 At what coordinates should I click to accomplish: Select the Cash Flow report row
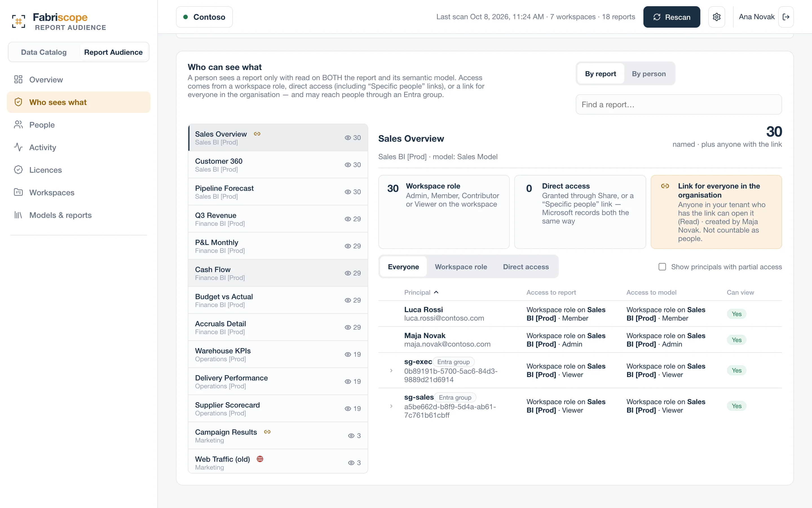[278, 273]
